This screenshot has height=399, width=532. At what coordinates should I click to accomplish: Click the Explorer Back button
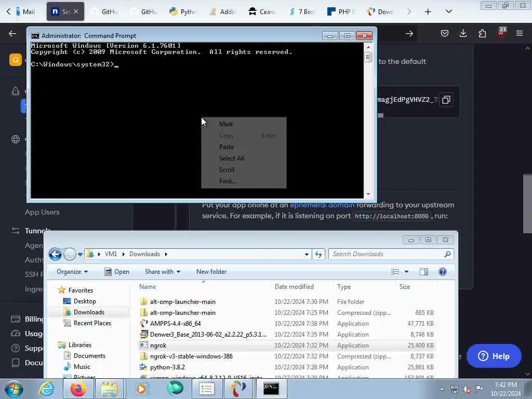point(55,254)
